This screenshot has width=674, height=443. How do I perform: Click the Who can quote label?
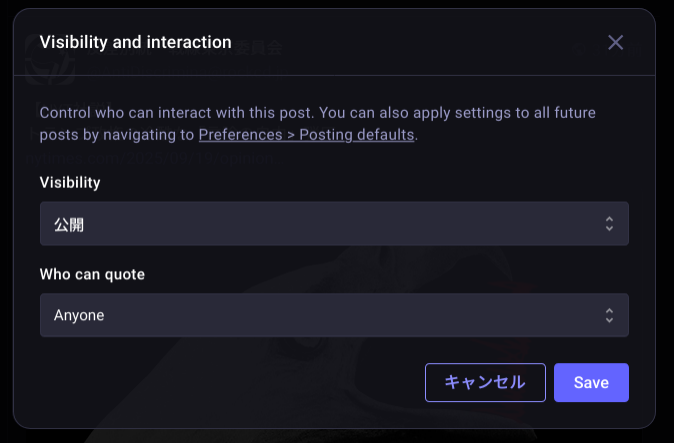[x=92, y=274]
